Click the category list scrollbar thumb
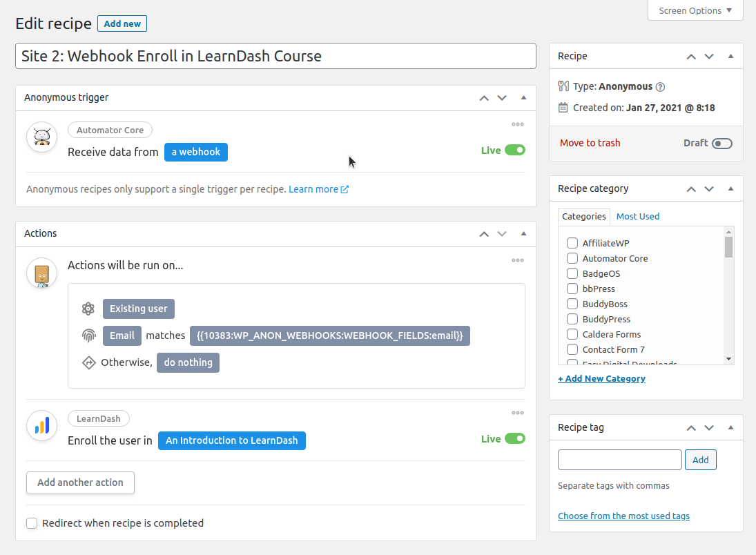The width and height of the screenshot is (756, 555). [x=728, y=247]
